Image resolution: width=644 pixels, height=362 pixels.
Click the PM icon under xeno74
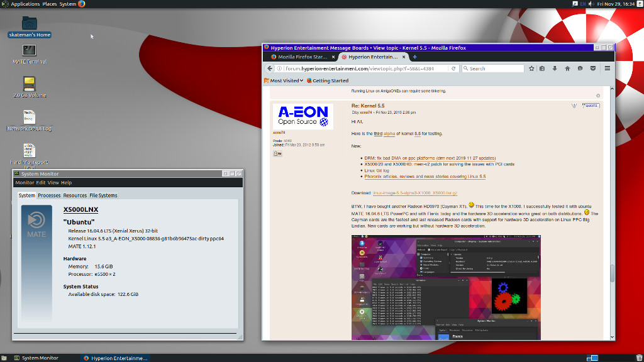pos(277,153)
